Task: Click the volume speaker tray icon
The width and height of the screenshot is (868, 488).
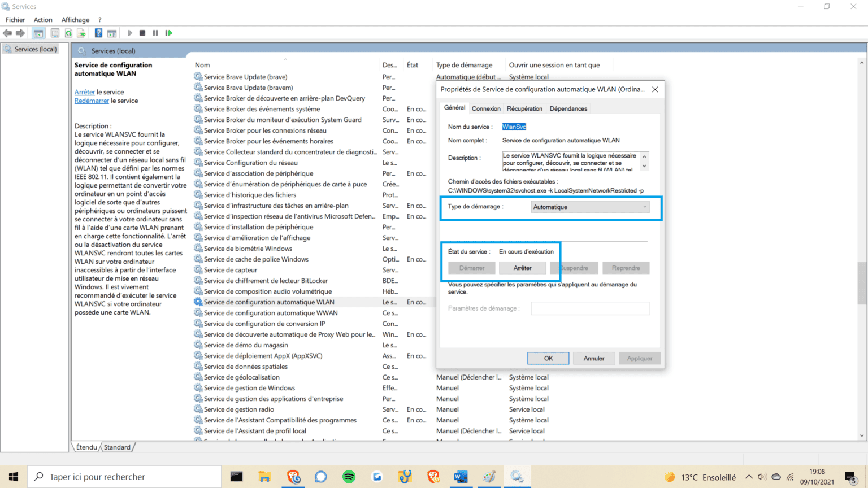Action: 762,477
